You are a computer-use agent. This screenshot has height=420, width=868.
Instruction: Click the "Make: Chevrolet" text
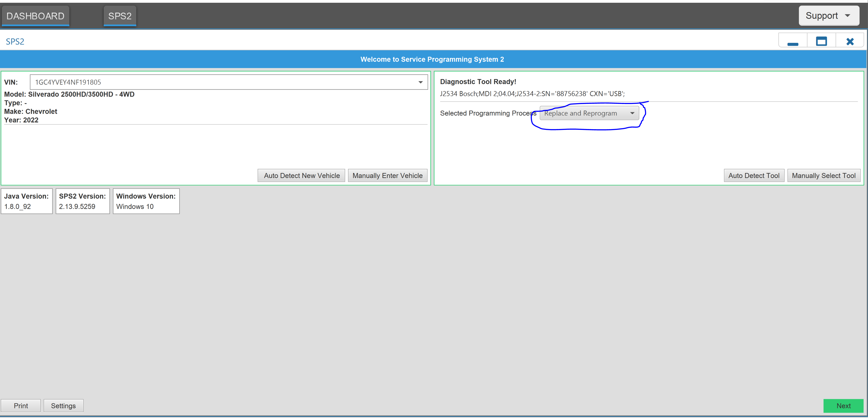[31, 112]
